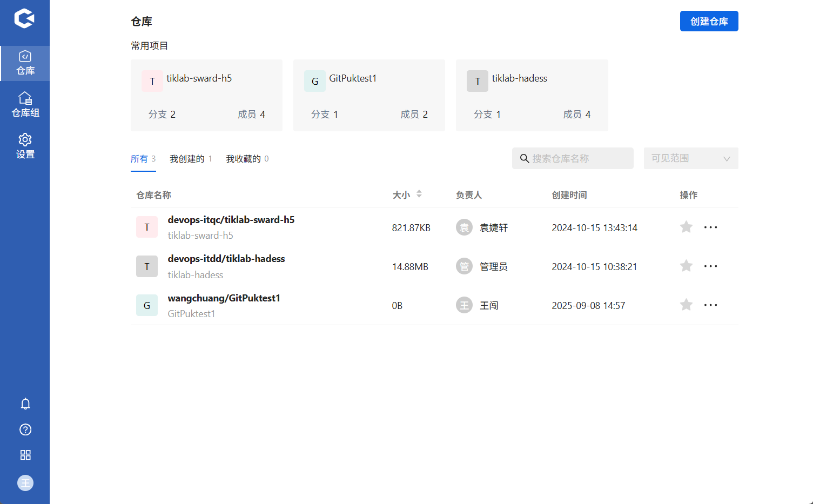The height and width of the screenshot is (504, 813).
Task: Open repository devops-itqc/tiklab-sward-h5
Action: click(x=231, y=220)
